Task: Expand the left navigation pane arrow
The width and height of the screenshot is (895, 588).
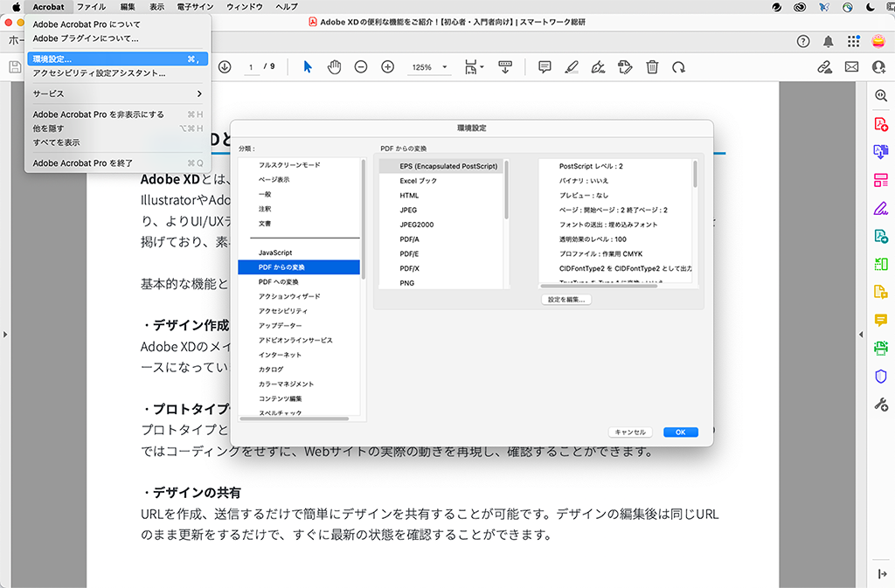Action: 5,335
